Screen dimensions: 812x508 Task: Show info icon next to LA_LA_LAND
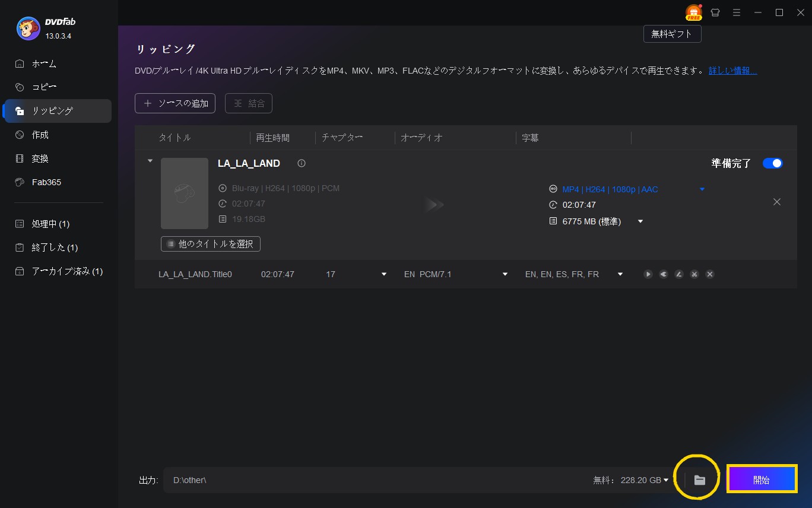302,163
